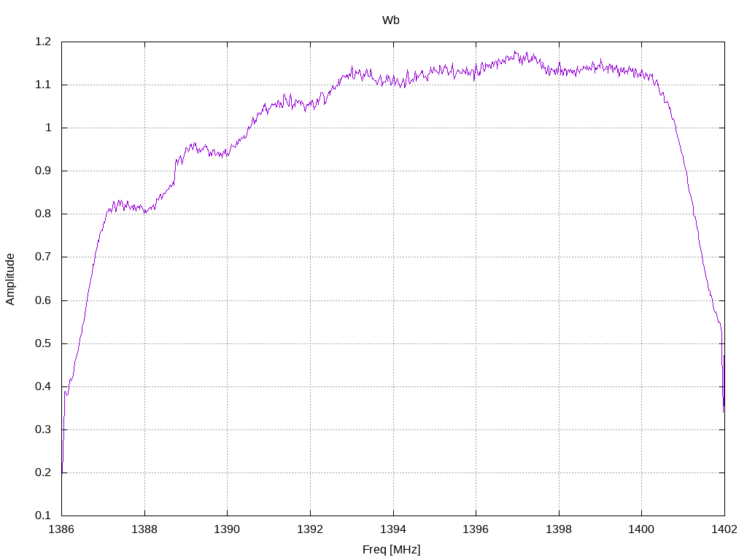Click the plot title 'Wb'
Viewport: 747px width, 560px height.
[391, 20]
